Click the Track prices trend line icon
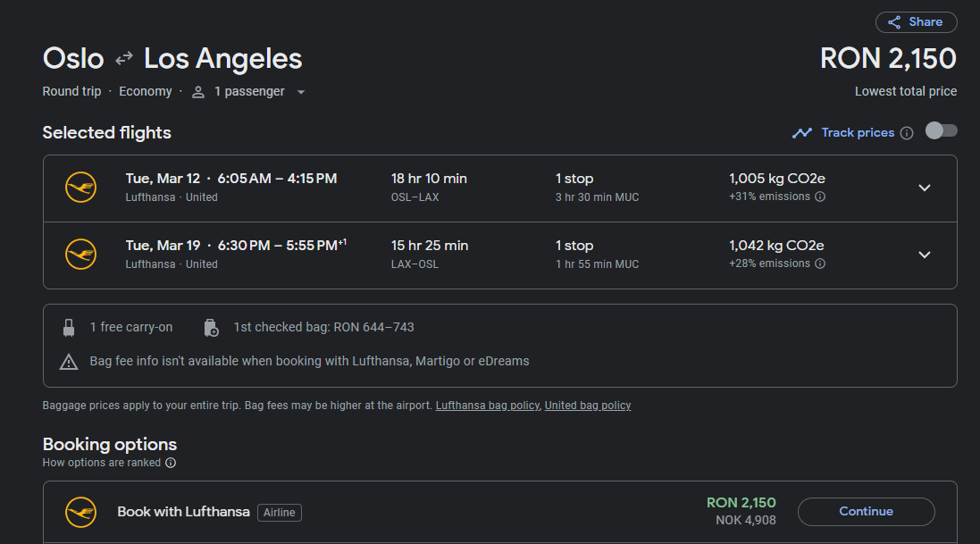This screenshot has width=980, height=544. coord(802,132)
